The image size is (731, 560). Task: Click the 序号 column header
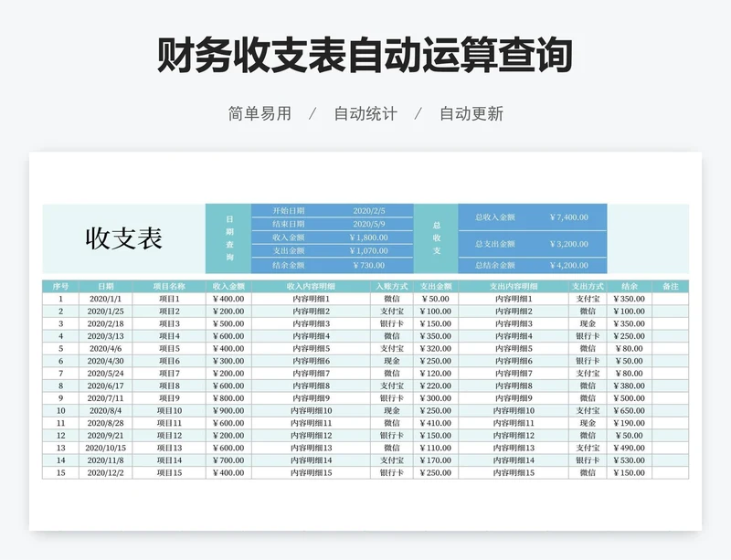click(x=60, y=286)
